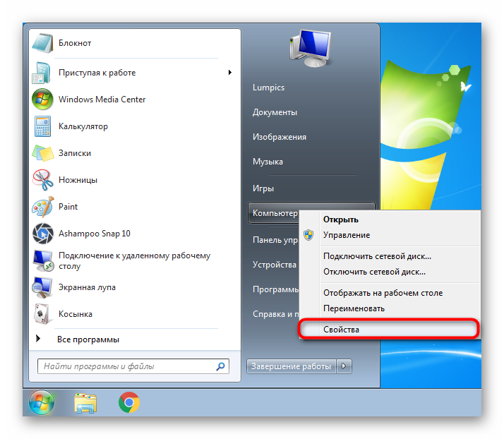Screen dimensions: 504x439
Task: Open the Справка и поддержка entry
Action: click(275, 314)
